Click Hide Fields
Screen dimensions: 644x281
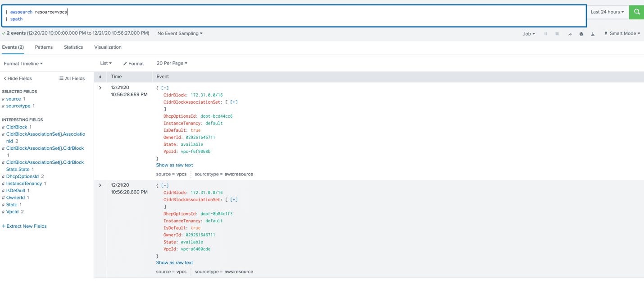coord(18,78)
